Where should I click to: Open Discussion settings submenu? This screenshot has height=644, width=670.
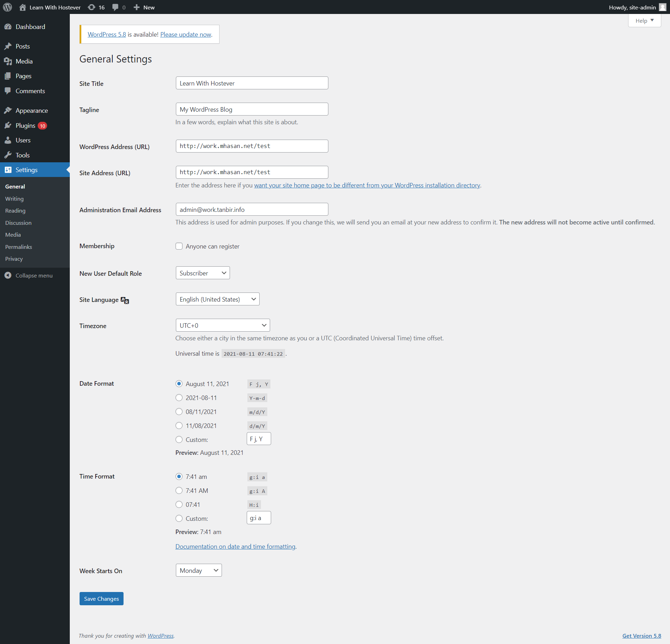click(18, 223)
